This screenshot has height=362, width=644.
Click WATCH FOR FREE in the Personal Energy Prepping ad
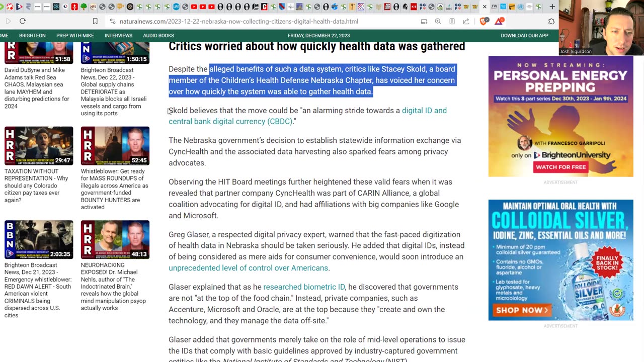[x=560, y=167]
